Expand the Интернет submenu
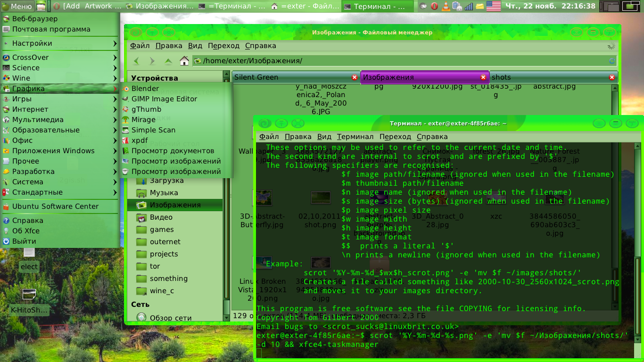The height and width of the screenshot is (362, 644). click(60, 109)
